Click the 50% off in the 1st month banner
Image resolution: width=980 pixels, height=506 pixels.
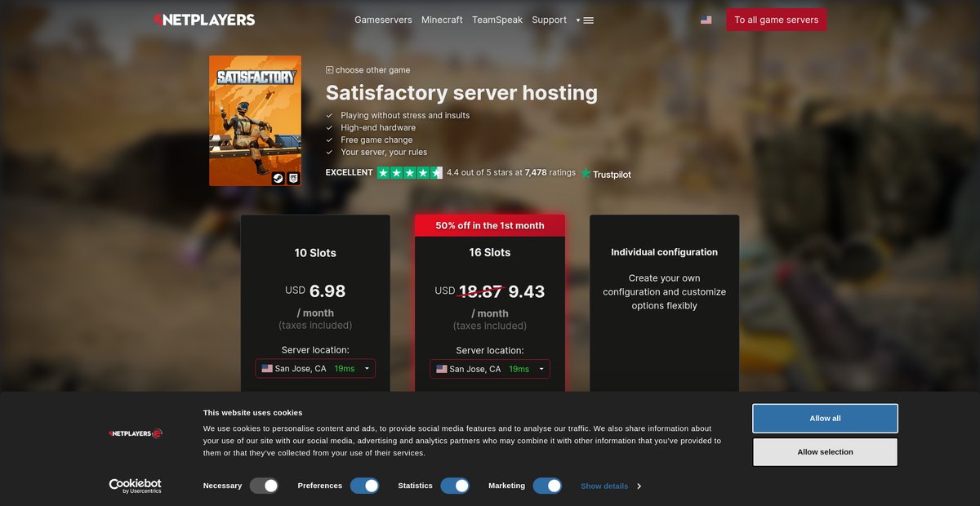tap(490, 226)
